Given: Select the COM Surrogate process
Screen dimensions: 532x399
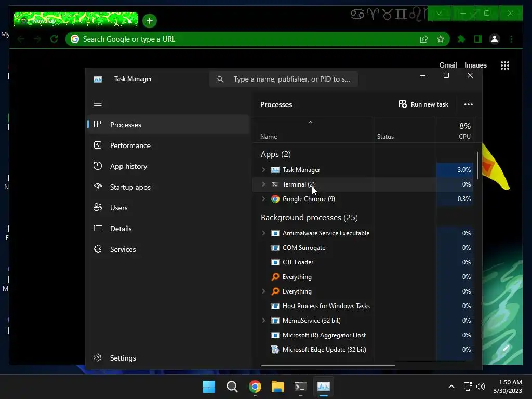Looking at the screenshot, I should (x=303, y=248).
